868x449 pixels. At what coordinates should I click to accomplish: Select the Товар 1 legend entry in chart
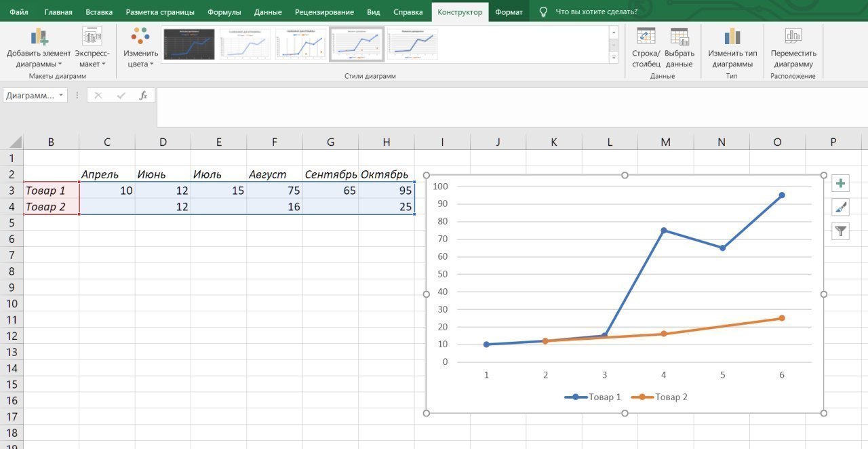click(x=593, y=397)
